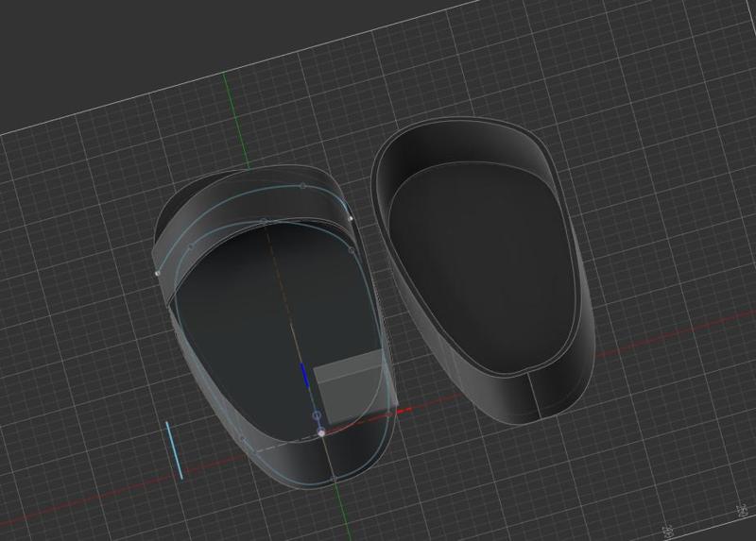Select the seam edge on right shell
Screen dimensions: 756x541
tap(534, 394)
